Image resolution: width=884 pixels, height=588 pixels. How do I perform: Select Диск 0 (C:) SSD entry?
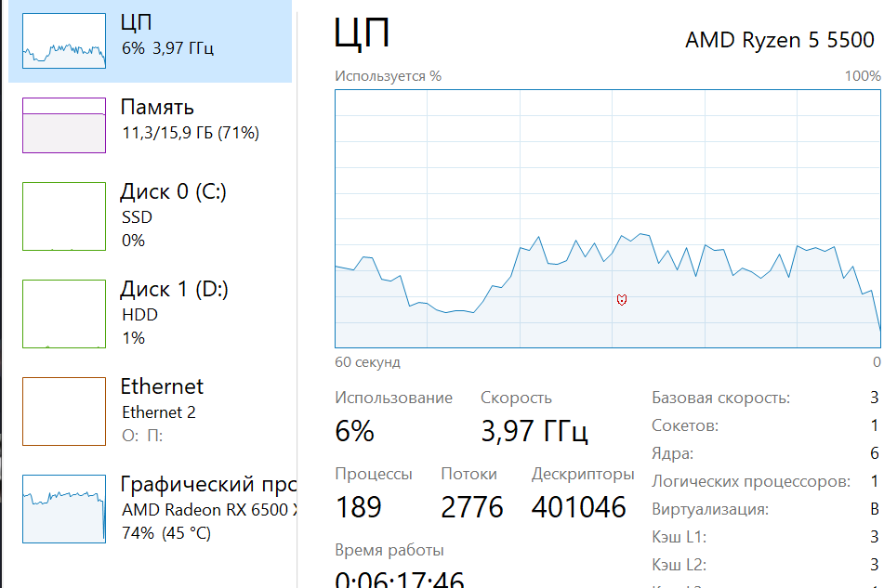click(150, 216)
